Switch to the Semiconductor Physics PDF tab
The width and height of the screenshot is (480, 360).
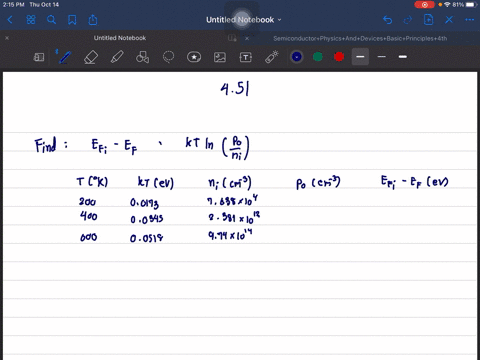360,38
